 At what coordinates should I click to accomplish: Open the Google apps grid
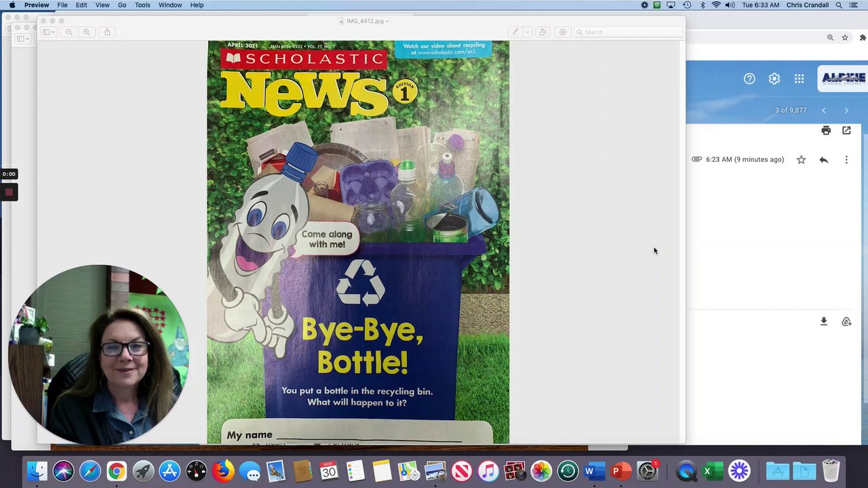[x=800, y=79]
